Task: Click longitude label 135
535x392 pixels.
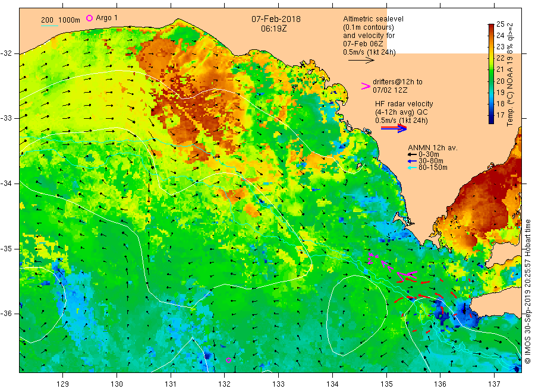Action: tap(386, 384)
